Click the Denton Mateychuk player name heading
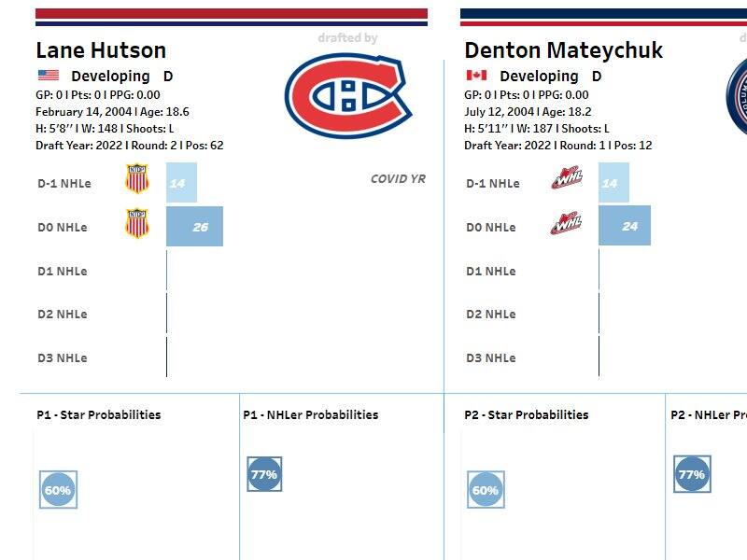This screenshot has height=560, width=747. 563,50
